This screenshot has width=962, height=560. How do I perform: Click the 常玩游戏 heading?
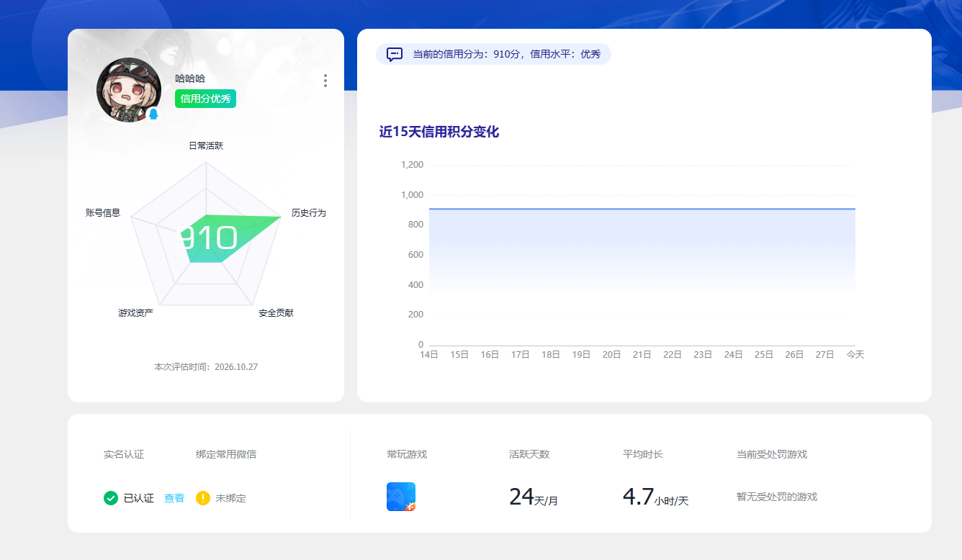(407, 454)
